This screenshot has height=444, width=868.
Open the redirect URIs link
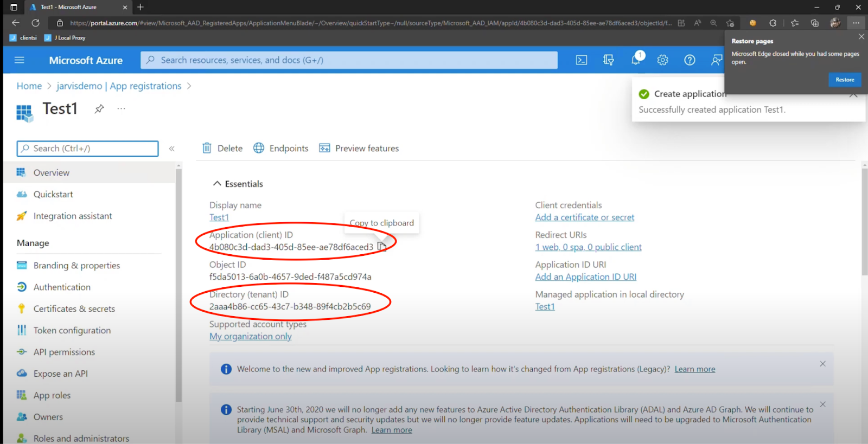tap(588, 247)
